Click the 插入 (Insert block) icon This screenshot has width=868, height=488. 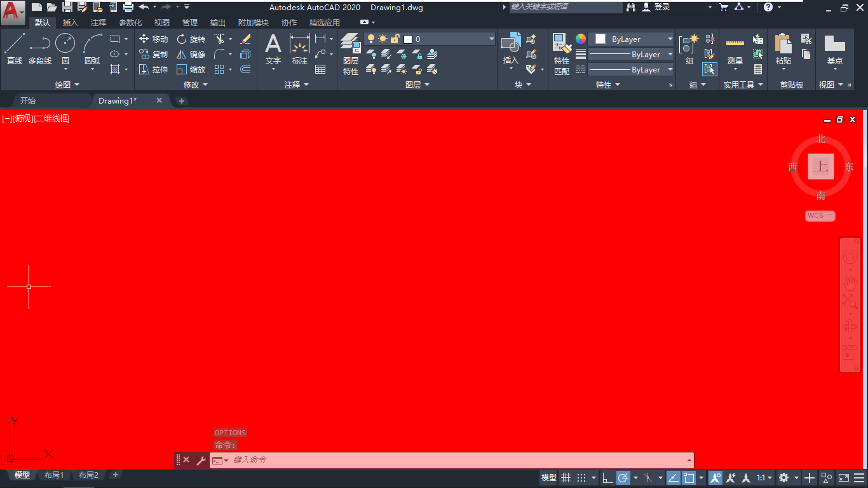click(511, 50)
